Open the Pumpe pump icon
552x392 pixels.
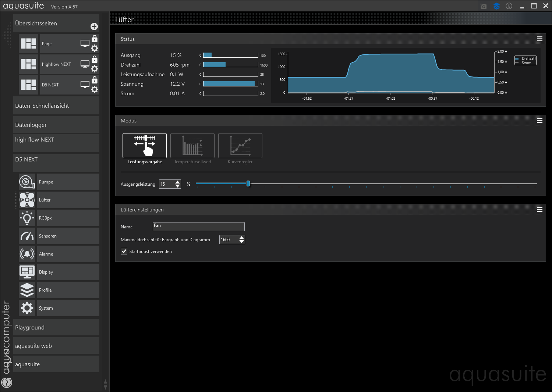[27, 182]
